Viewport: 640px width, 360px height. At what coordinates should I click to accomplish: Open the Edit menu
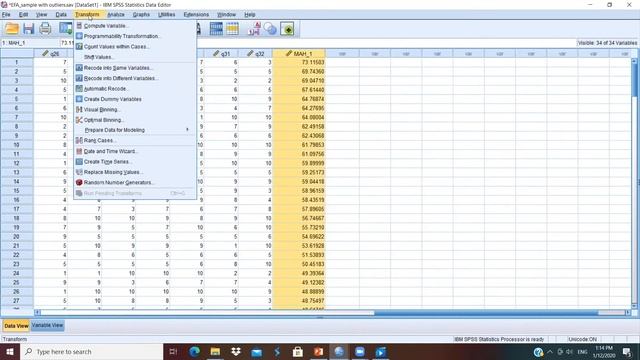[x=23, y=14]
